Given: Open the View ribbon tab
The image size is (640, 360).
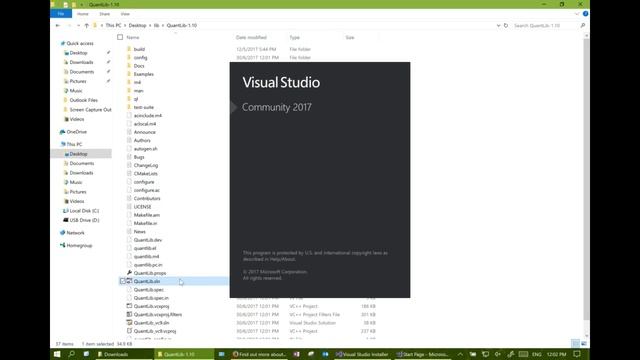Looking at the screenshot, I should click(125, 14).
